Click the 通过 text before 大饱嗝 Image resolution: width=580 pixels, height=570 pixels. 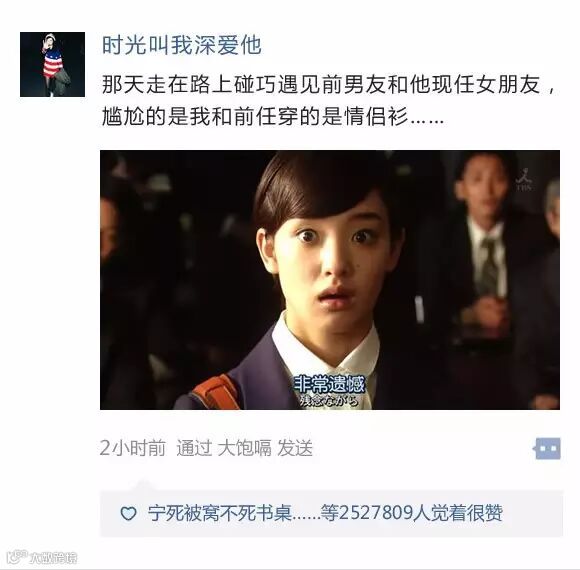tap(194, 448)
